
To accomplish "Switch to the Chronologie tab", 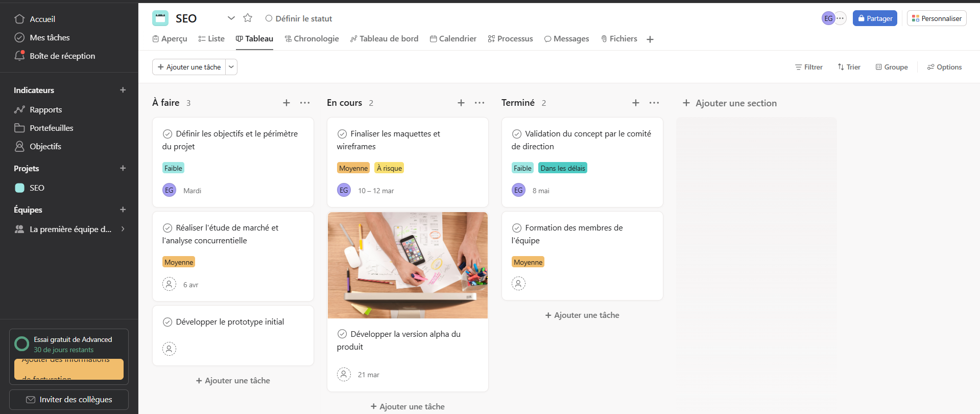I will pos(312,39).
